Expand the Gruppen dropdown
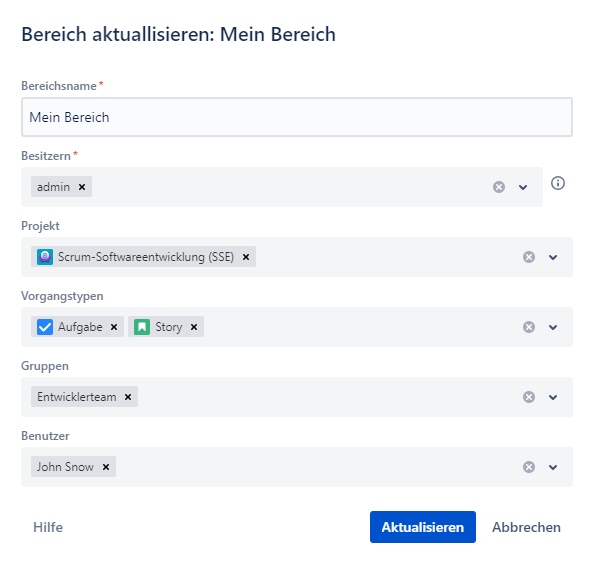This screenshot has width=592, height=563. 553,397
